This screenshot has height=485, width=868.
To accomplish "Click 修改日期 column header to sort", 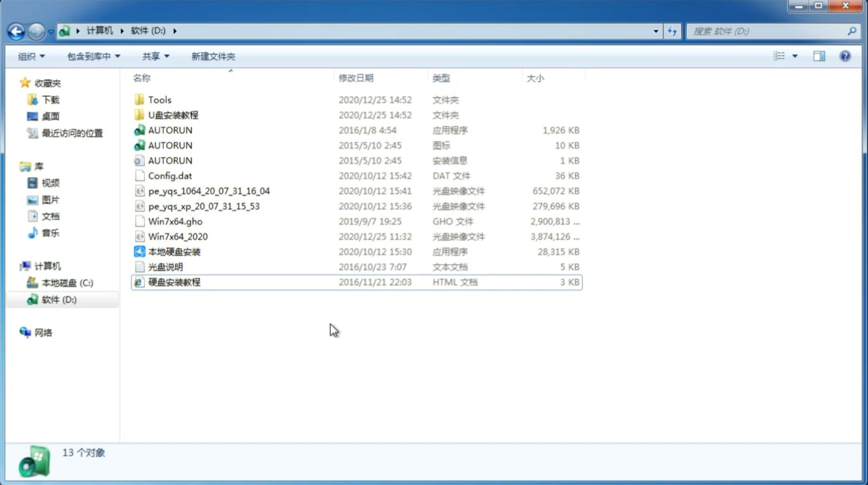I will (x=356, y=78).
